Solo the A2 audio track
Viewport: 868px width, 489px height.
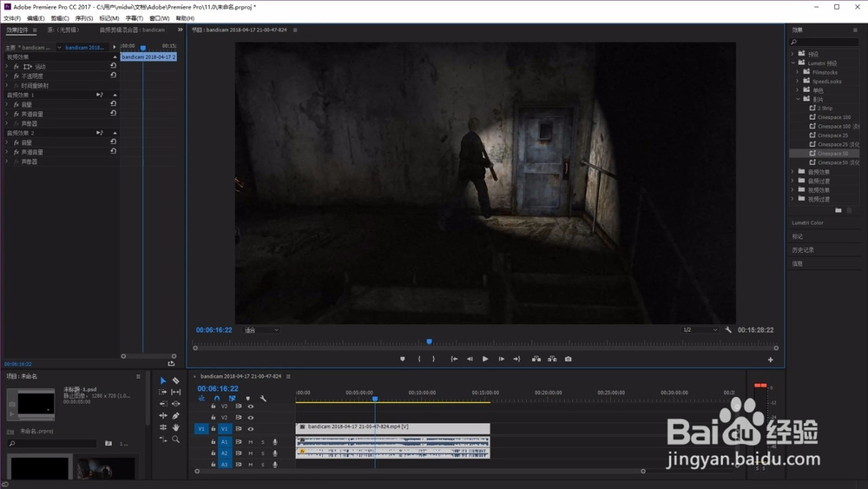tap(263, 453)
